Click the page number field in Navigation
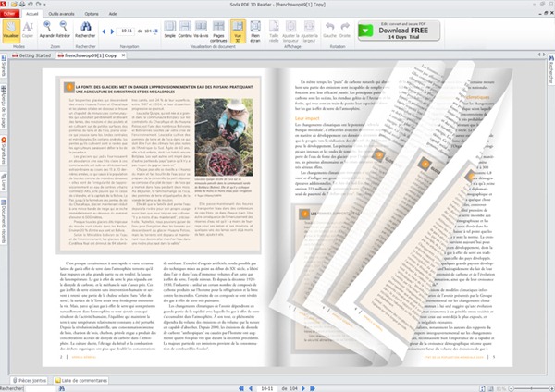The height and width of the screenshot is (392, 555). click(x=125, y=30)
